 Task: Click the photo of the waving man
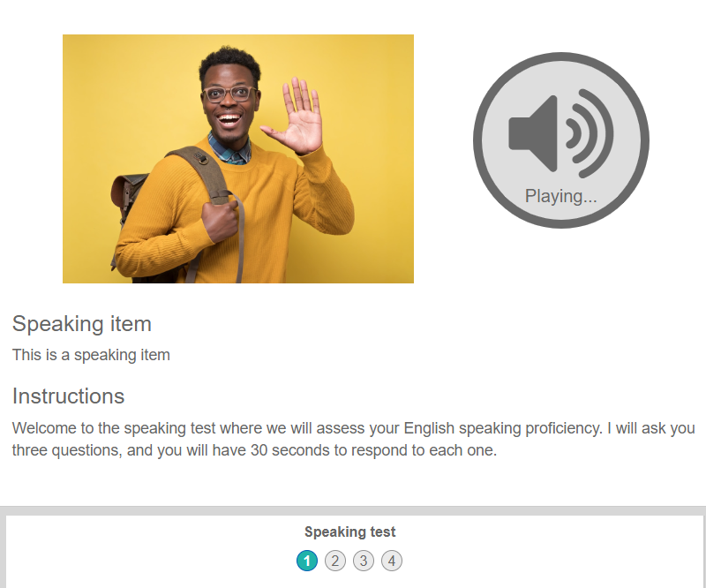[x=238, y=159]
